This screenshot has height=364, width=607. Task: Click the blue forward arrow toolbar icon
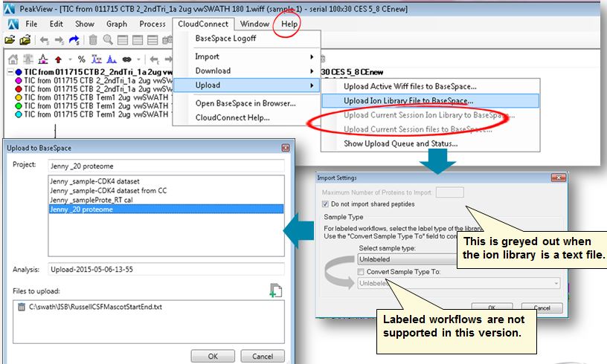click(x=74, y=39)
